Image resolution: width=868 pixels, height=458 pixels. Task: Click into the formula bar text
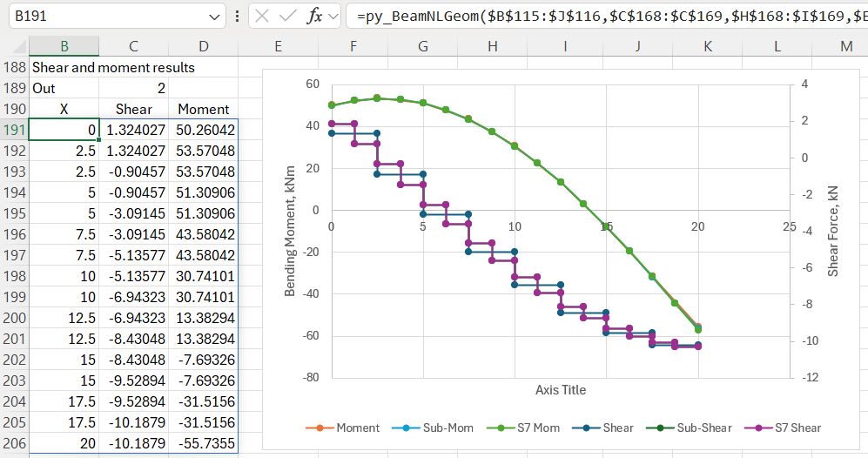click(x=601, y=17)
